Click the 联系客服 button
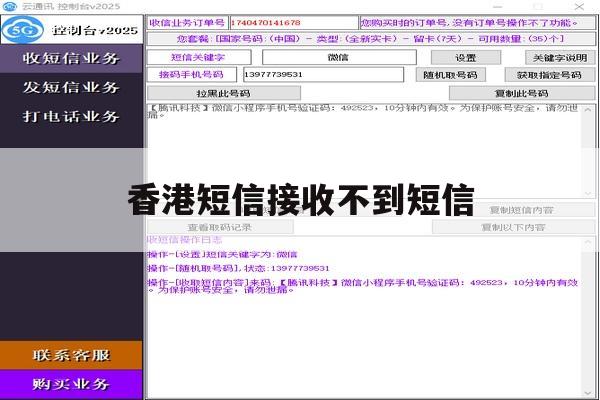The image size is (600, 400). click(x=71, y=355)
